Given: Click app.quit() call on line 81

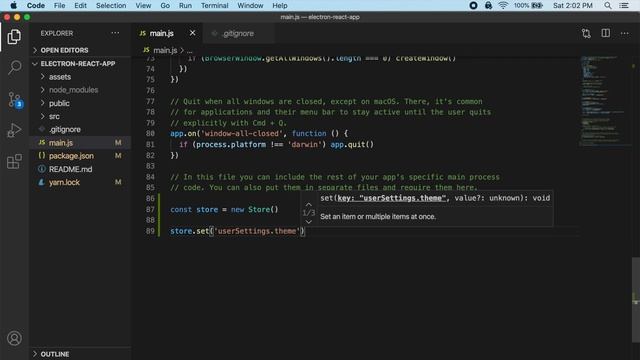Looking at the screenshot, I should click(x=352, y=144).
